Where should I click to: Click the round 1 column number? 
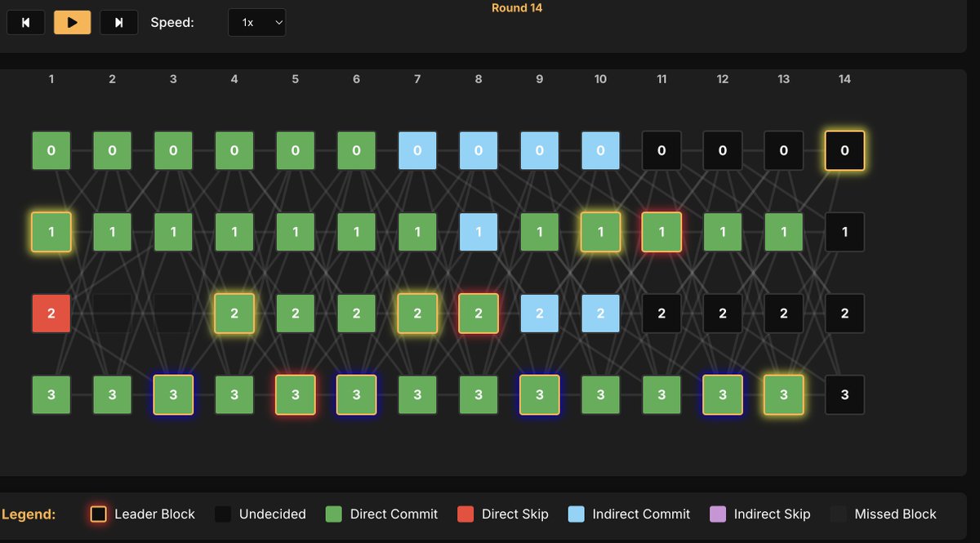click(x=51, y=79)
